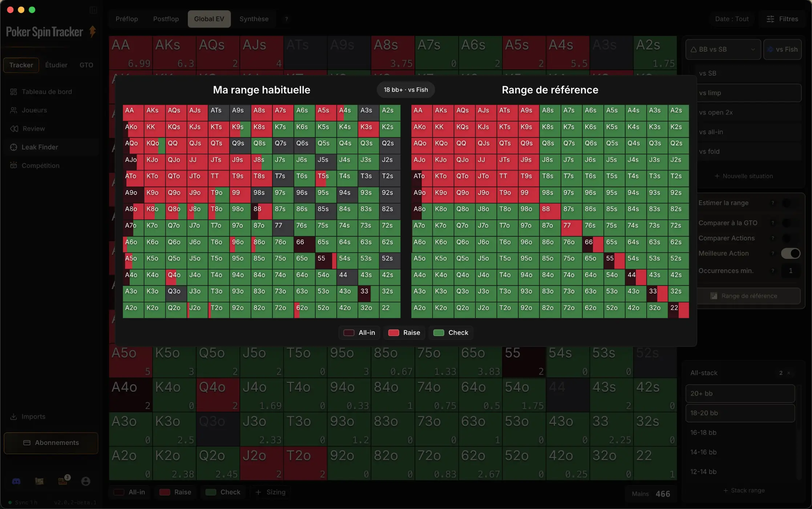Turn off the Meilleure Action switch

coord(791,253)
